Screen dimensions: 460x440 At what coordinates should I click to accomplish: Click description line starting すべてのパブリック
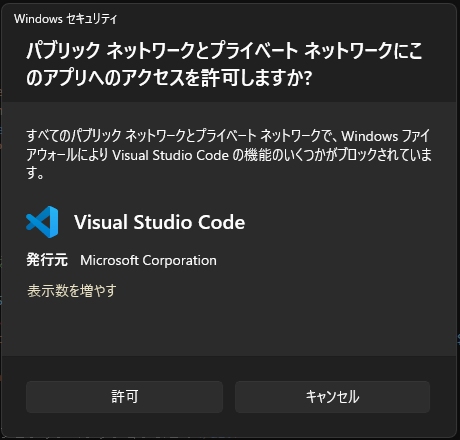[228, 136]
